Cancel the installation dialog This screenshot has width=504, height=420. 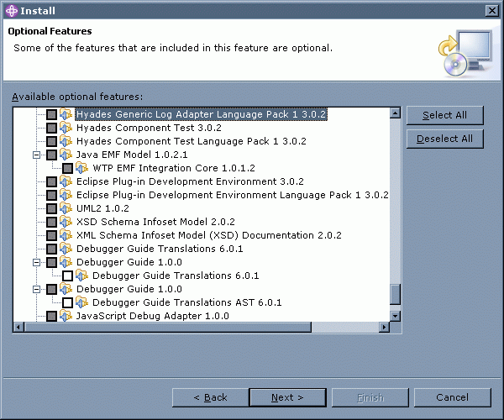click(453, 398)
